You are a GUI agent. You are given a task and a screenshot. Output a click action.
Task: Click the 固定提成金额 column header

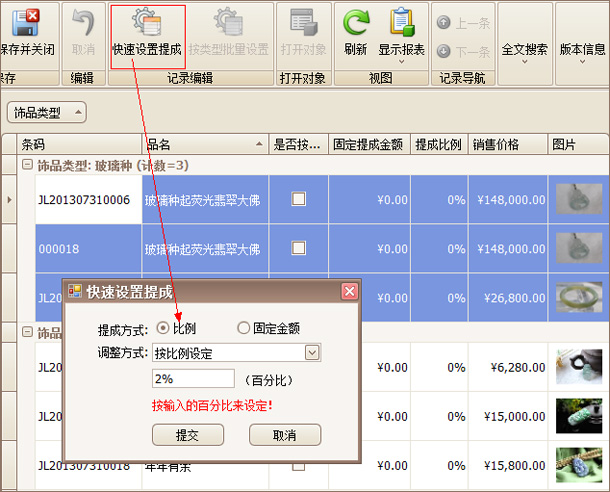coord(369,144)
